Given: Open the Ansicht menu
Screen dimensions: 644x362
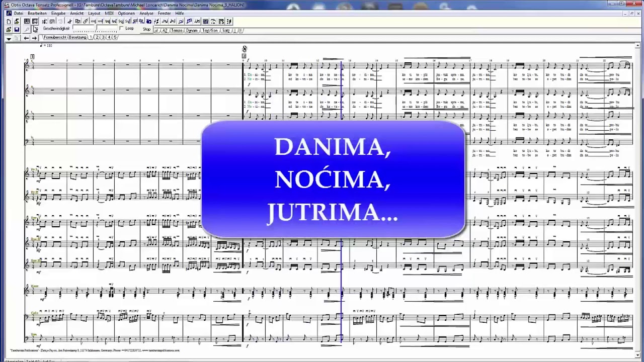Looking at the screenshot, I should [x=77, y=13].
